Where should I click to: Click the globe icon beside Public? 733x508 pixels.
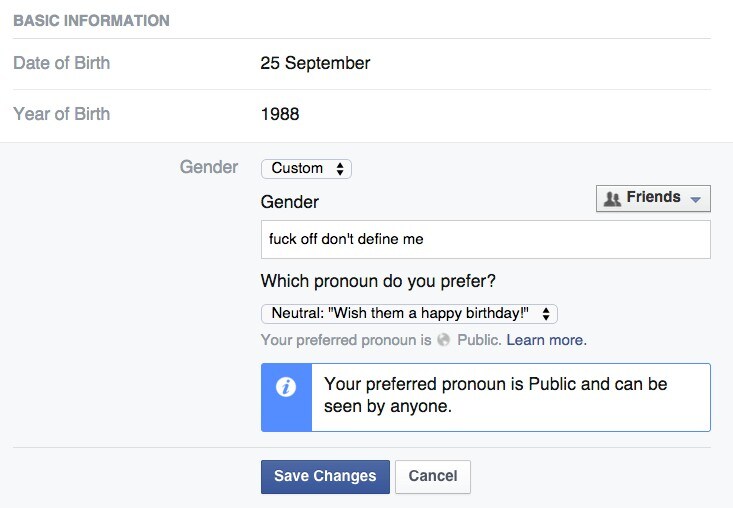444,340
